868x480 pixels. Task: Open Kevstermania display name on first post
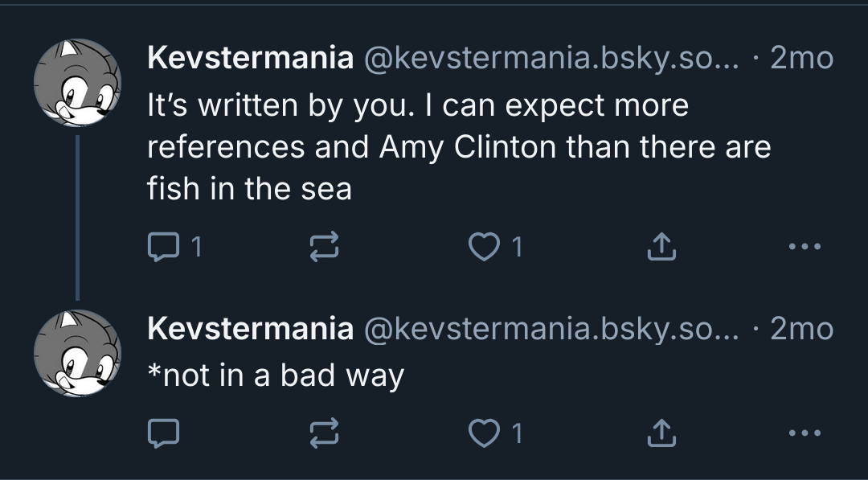(250, 58)
